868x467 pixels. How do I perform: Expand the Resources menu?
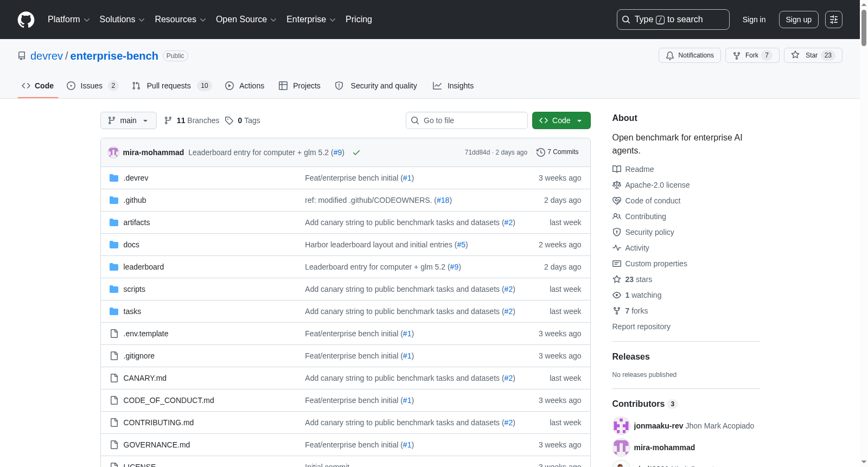(181, 20)
